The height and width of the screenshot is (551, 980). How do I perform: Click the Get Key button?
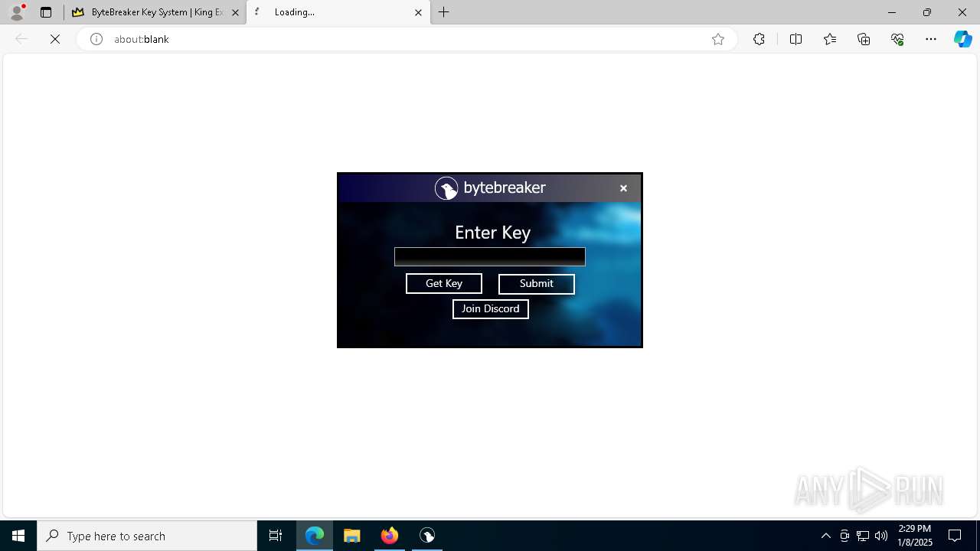pos(444,283)
